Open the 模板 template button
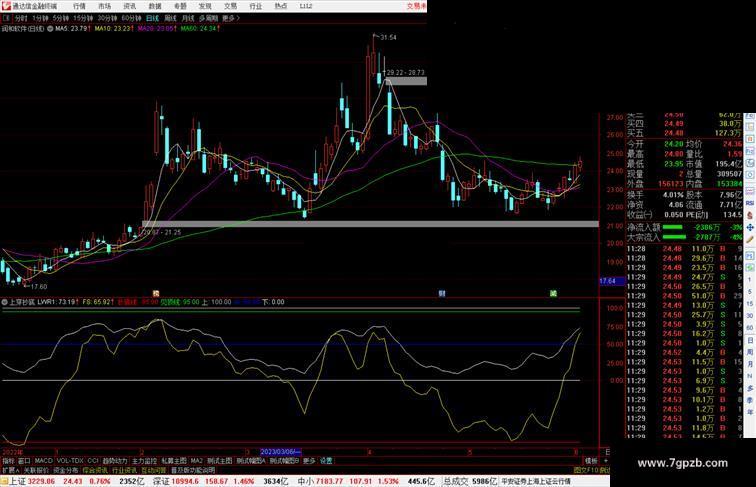The image size is (756, 487). click(x=591, y=461)
